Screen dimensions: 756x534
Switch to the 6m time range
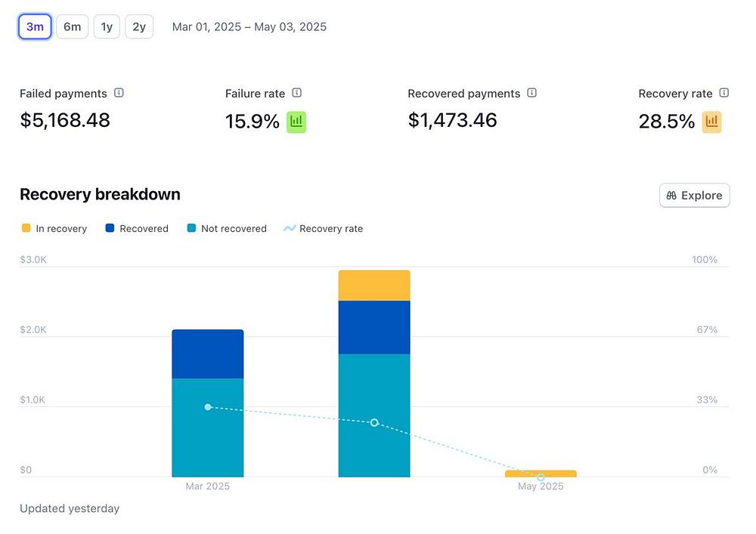point(72,27)
